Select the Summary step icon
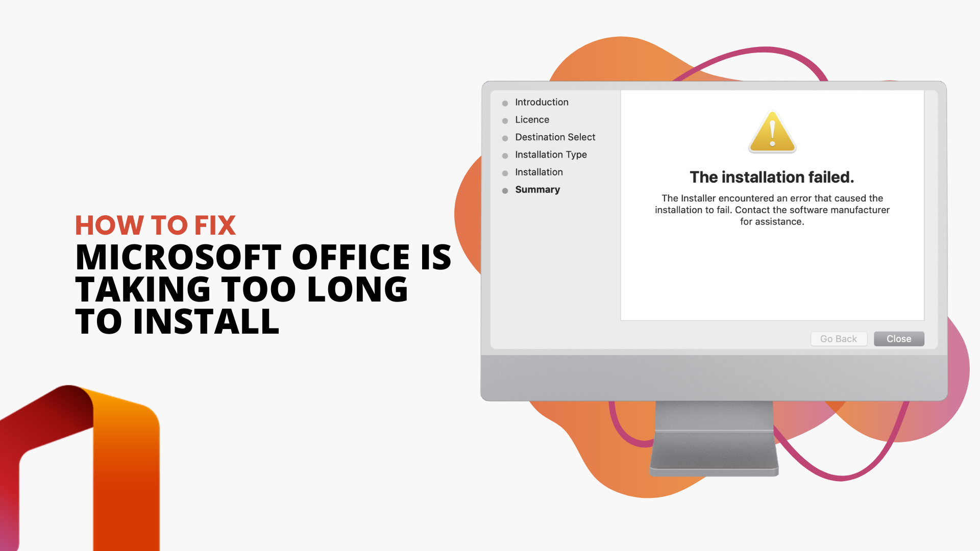The height and width of the screenshot is (551, 980). coord(505,190)
